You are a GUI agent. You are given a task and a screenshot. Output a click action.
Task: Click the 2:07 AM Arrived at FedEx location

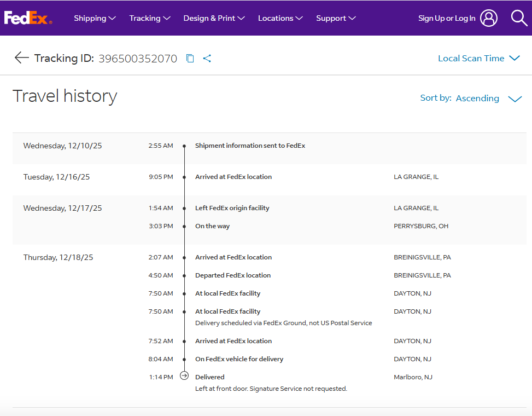pyautogui.click(x=233, y=257)
